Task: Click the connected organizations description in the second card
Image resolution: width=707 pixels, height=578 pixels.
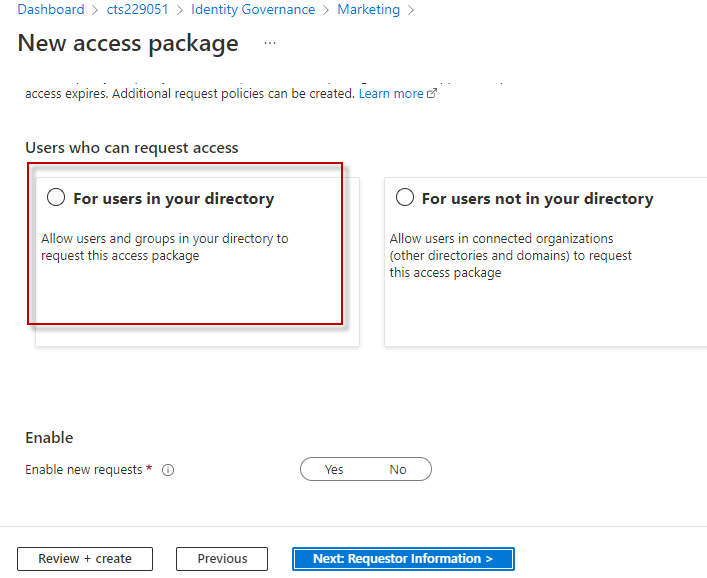Action: pyautogui.click(x=510, y=255)
